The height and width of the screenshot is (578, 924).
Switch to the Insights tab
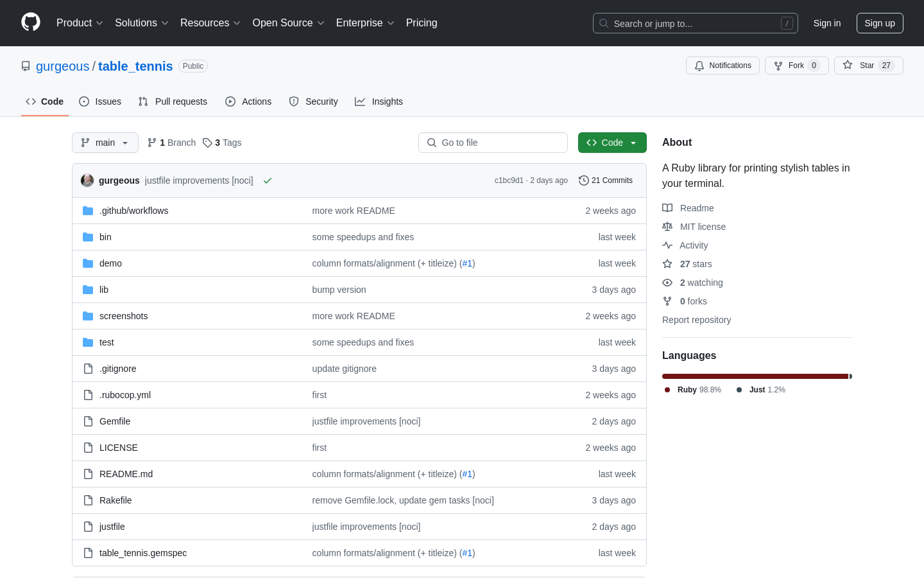coord(379,101)
